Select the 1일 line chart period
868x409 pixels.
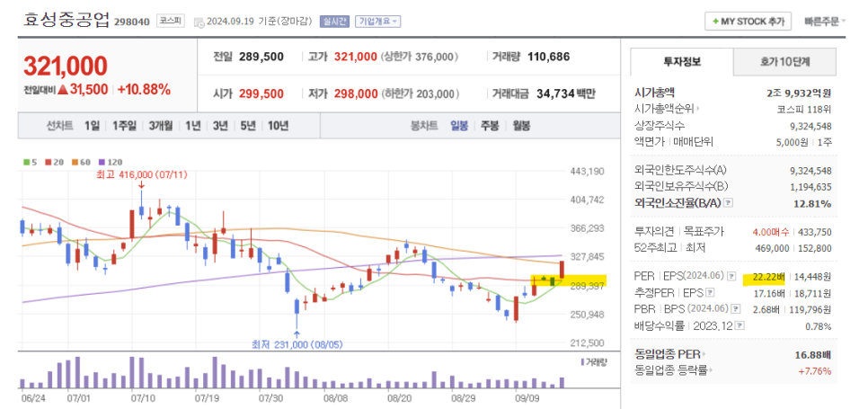[x=92, y=126]
